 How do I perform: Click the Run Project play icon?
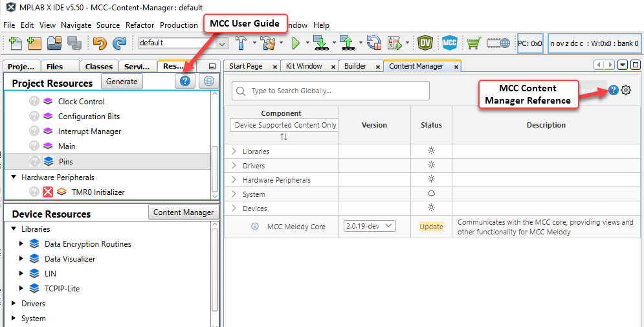(x=296, y=43)
